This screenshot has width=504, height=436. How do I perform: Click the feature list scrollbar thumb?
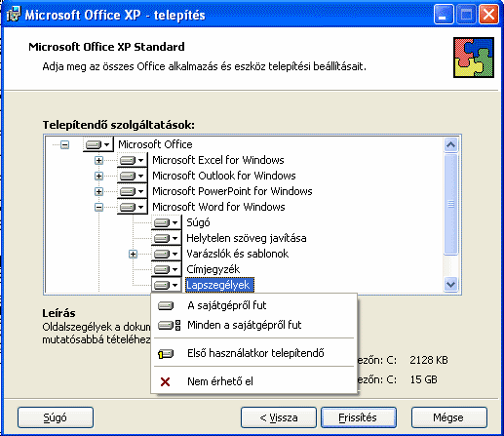(450, 204)
